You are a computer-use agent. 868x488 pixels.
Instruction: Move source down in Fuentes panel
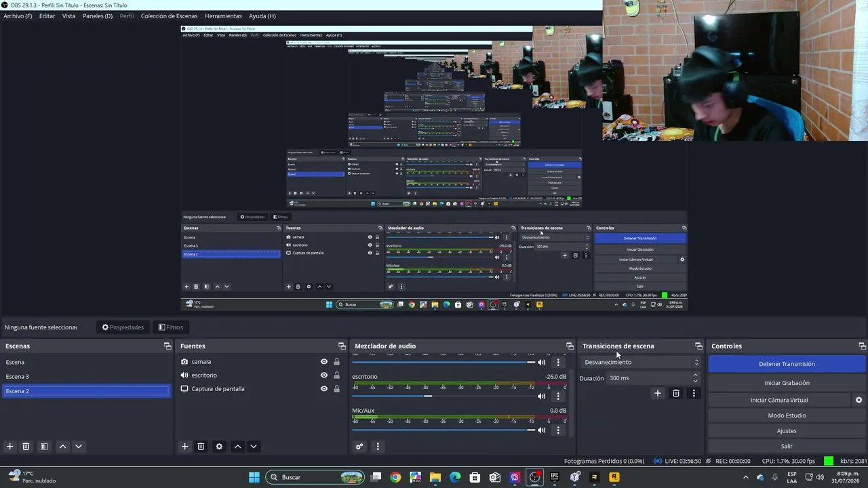[x=254, y=447]
